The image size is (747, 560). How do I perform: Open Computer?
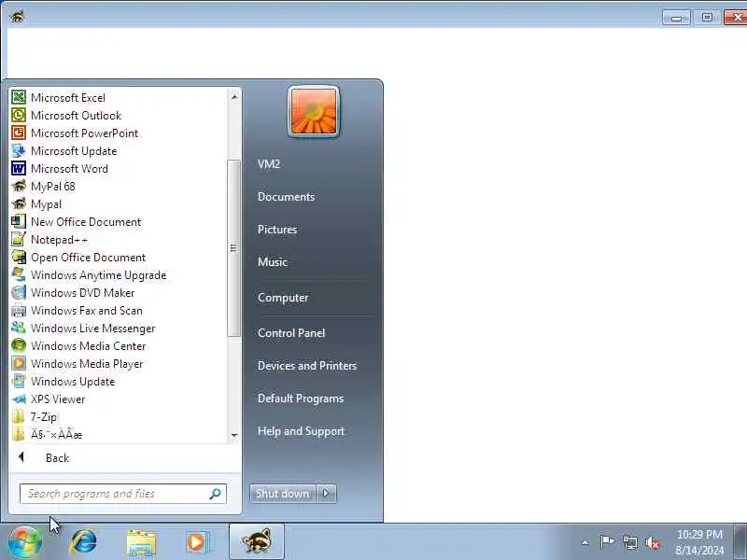coord(283,298)
